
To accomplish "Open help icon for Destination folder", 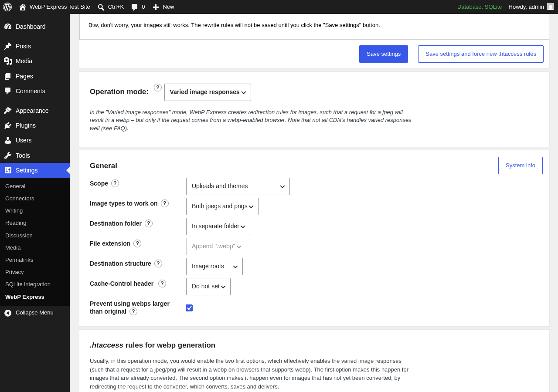I will 149,223.
